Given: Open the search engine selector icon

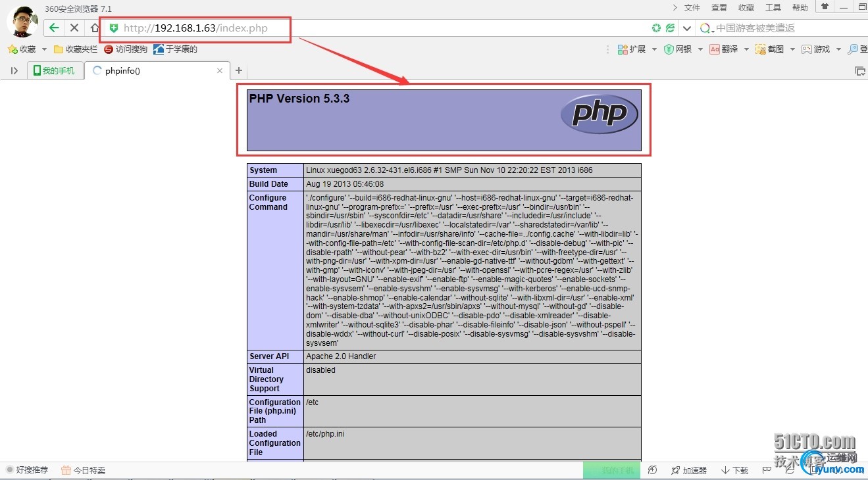Looking at the screenshot, I should [x=706, y=28].
